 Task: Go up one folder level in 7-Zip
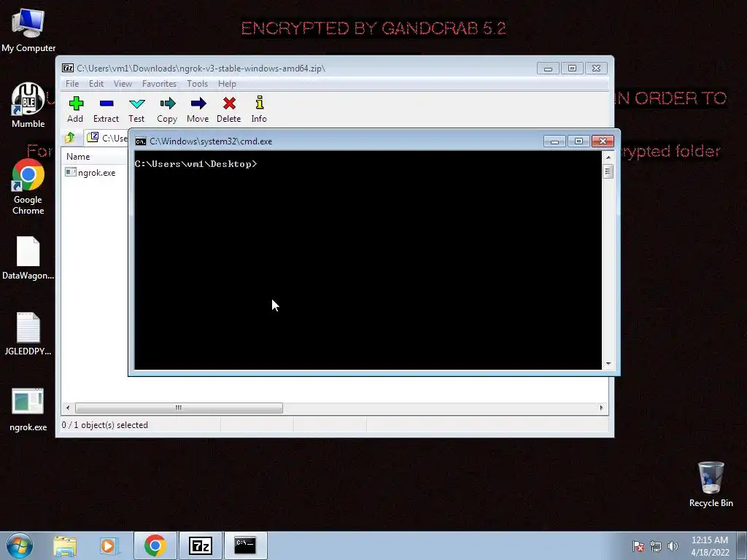[x=70, y=138]
